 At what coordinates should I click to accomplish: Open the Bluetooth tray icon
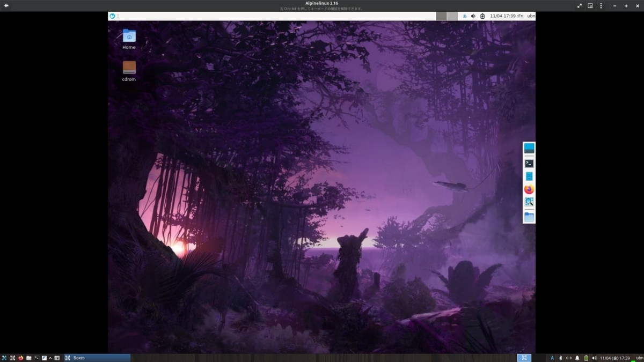pos(561,358)
